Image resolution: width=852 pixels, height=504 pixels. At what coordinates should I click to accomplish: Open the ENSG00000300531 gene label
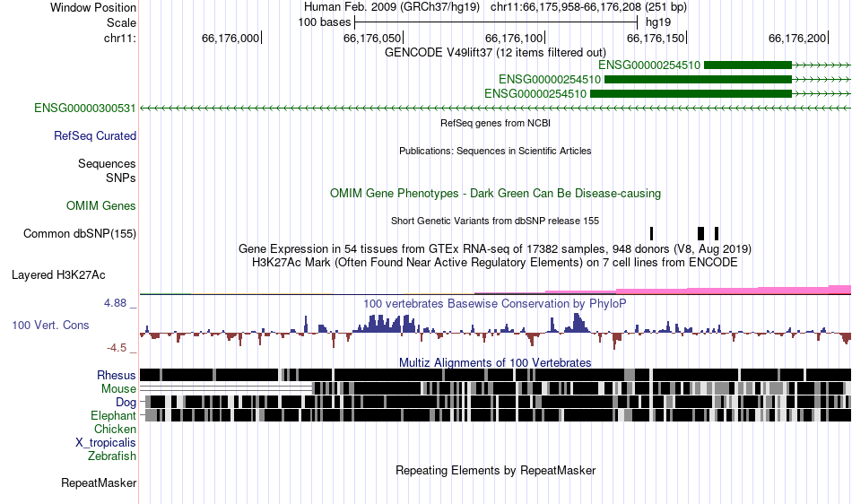(85, 109)
